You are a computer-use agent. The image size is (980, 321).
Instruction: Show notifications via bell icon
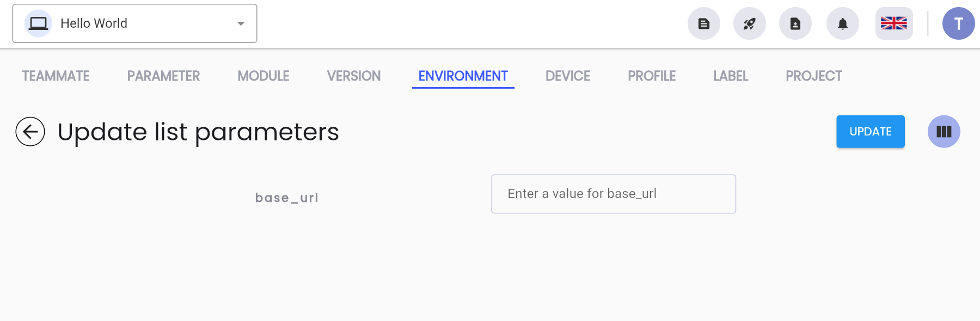[x=843, y=23]
